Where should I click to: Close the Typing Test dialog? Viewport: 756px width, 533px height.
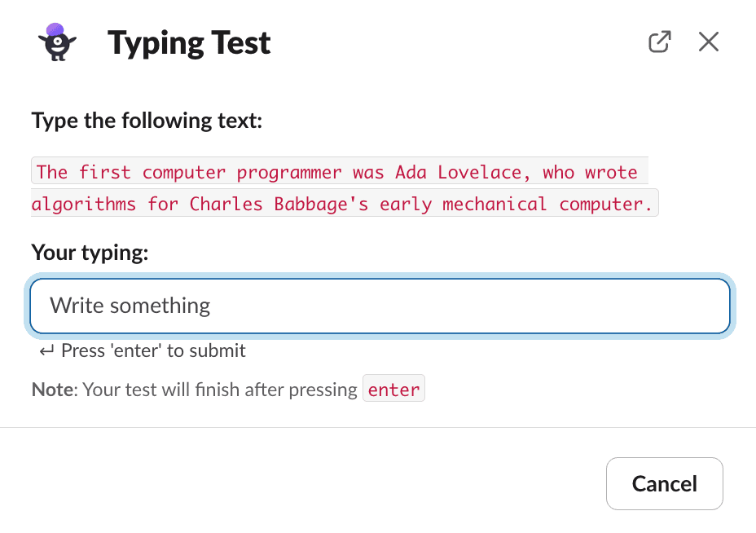pyautogui.click(x=708, y=42)
